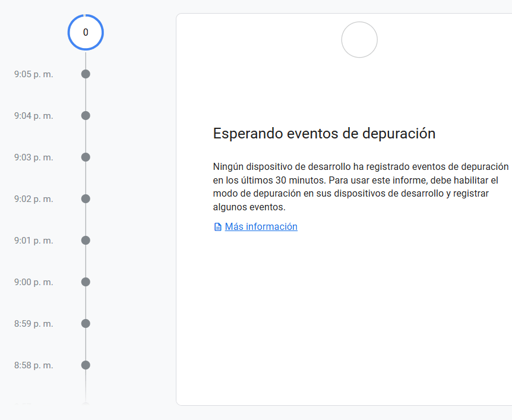Screen dimensions: 512x420
Task: Click the 8:58 p. m. time label
Action: click(34, 365)
